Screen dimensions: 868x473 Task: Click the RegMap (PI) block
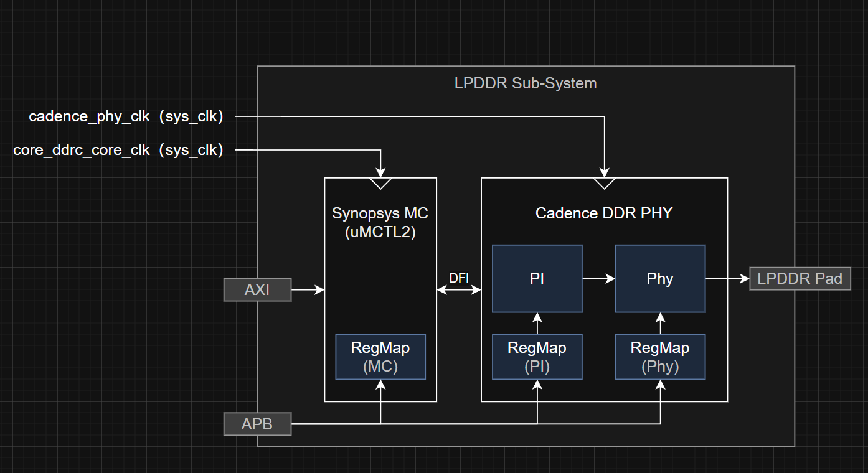point(537,357)
